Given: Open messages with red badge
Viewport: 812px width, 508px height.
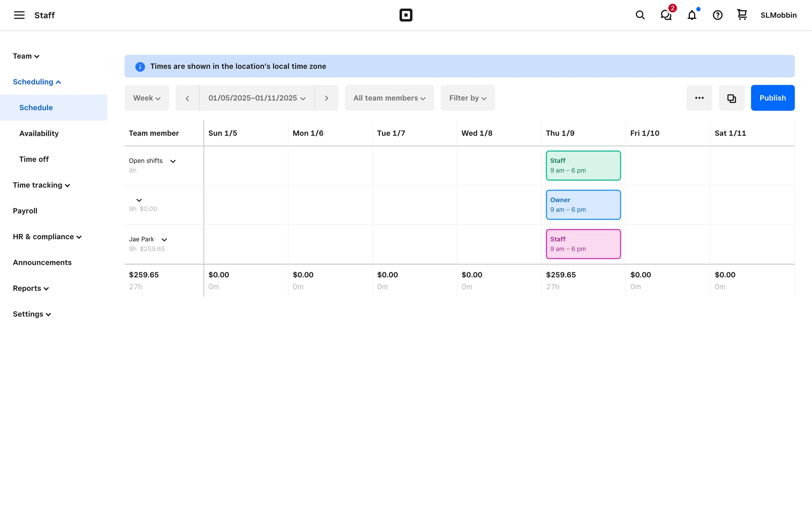Looking at the screenshot, I should tap(666, 15).
